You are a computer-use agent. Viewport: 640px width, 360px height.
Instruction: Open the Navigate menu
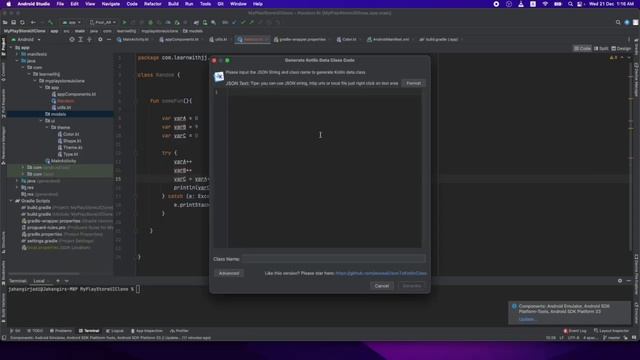click(111, 4)
